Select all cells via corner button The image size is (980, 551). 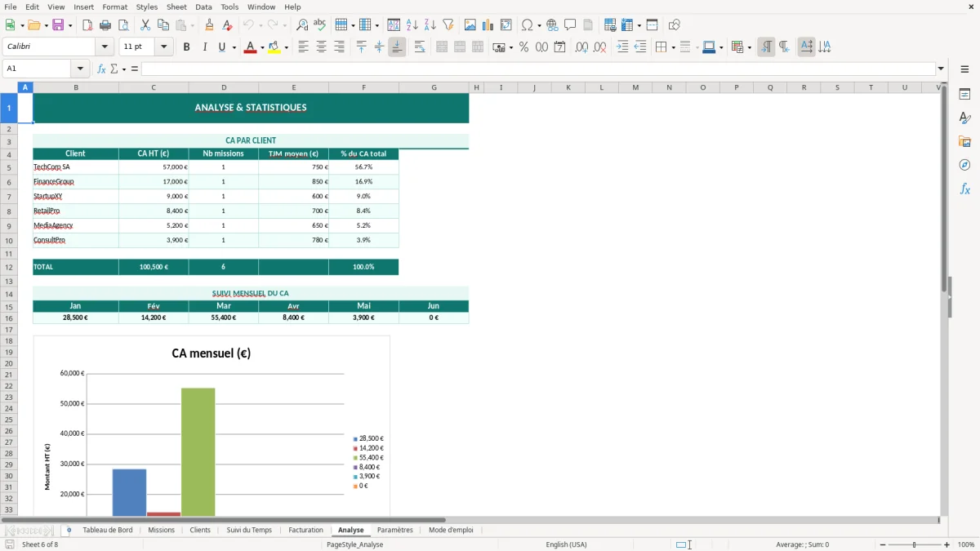coord(9,87)
